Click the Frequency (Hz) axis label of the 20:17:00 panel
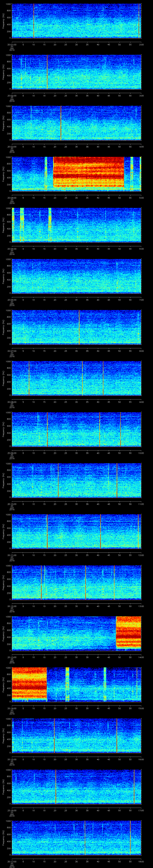Viewport: 153px width, 868px height. [3, 838]
